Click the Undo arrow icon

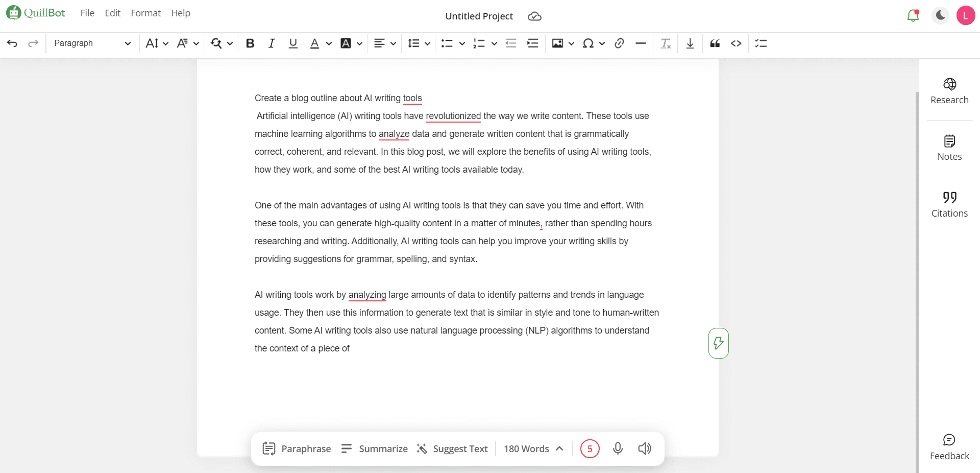tap(12, 43)
